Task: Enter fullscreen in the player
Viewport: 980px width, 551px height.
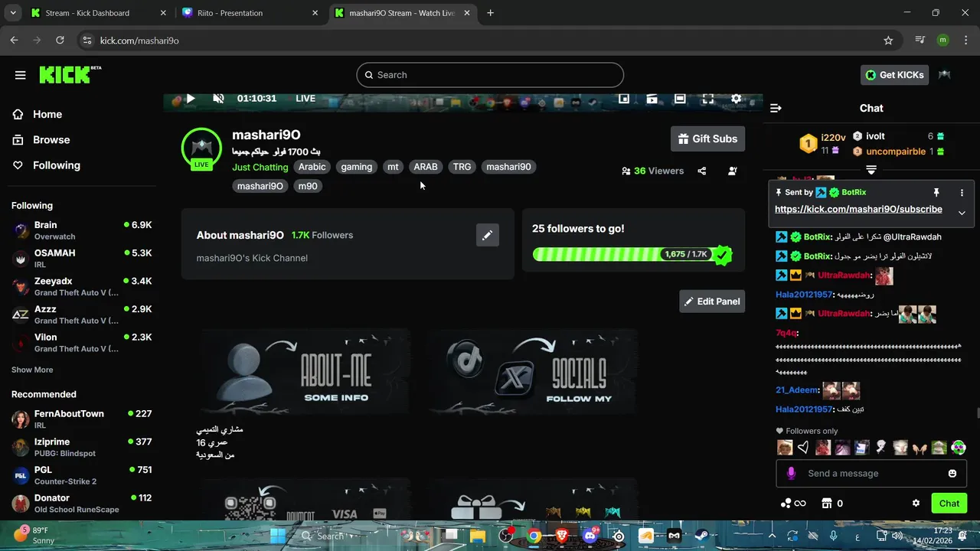Action: (708, 99)
